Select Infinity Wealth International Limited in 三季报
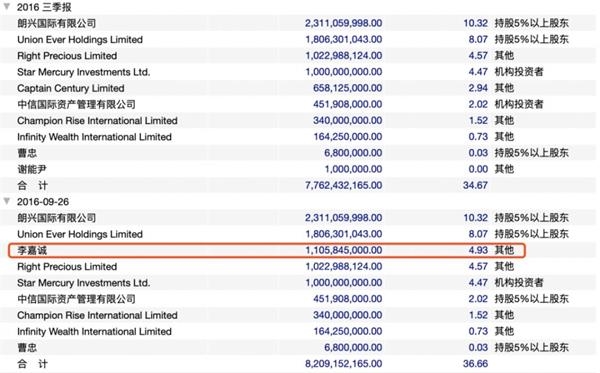 click(94, 137)
